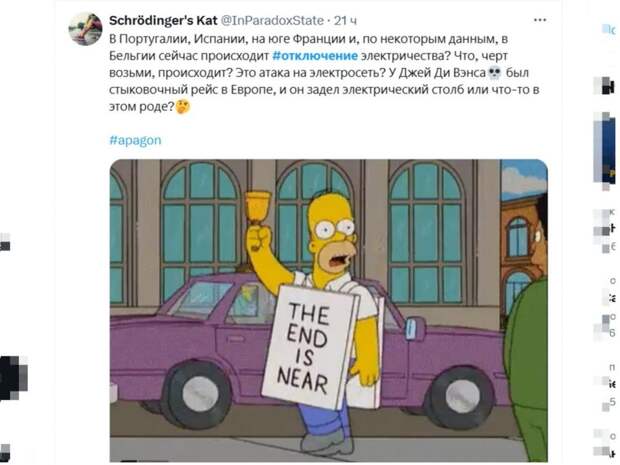Screen dimensions: 620x465
Task: Click the thinking face emoji
Action: 183,107
